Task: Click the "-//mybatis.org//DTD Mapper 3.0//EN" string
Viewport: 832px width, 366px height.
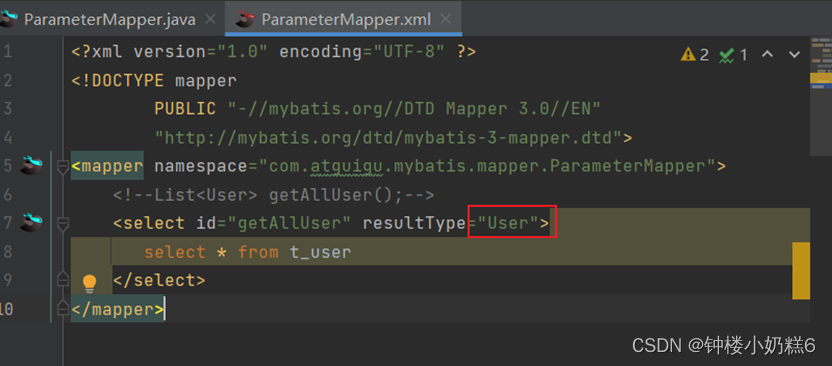Action: 414,109
